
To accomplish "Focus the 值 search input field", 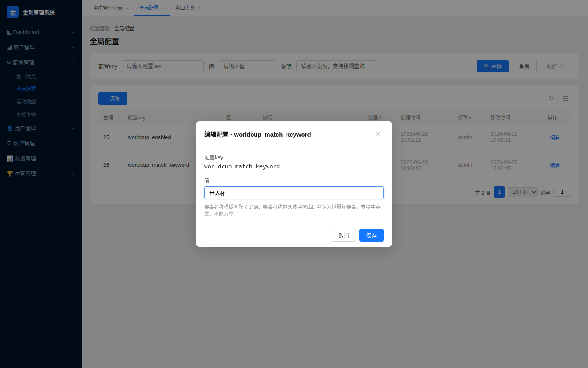I will point(247,66).
